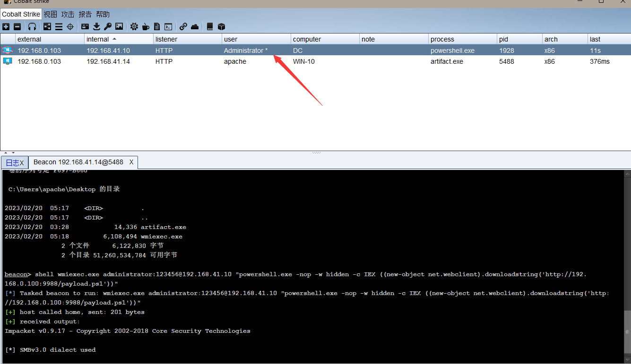Open Configure Listeners headphones icon
Viewport: 631px width, 364px height.
[32, 27]
